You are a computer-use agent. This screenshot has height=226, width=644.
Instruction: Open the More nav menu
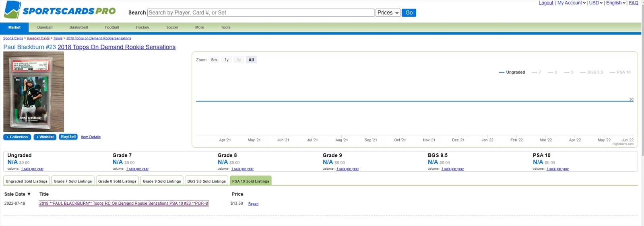click(x=200, y=27)
